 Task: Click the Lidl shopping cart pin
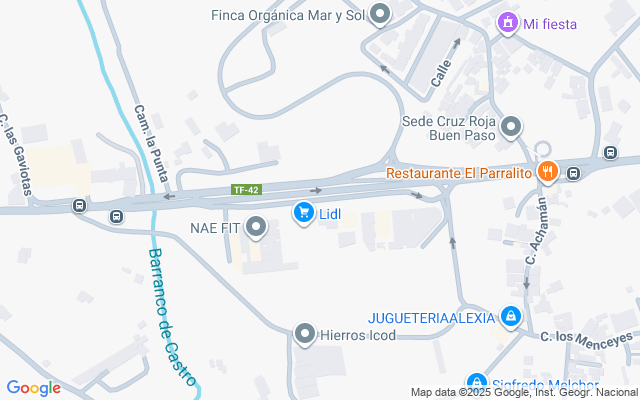tap(304, 213)
